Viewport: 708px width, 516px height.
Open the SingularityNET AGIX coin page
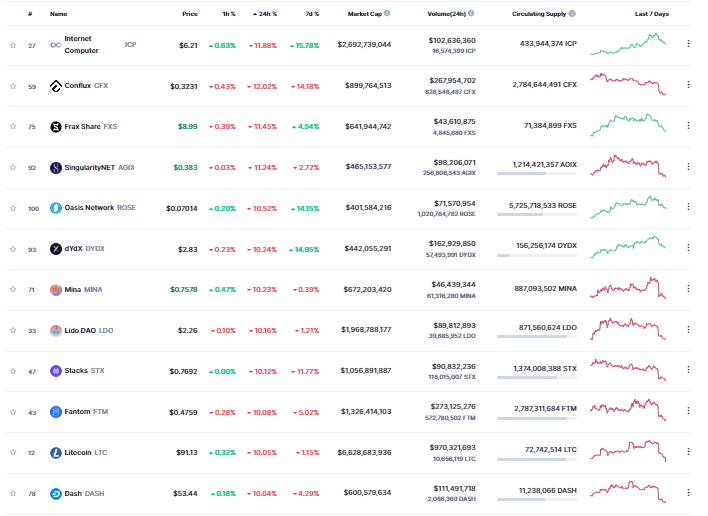coord(99,167)
